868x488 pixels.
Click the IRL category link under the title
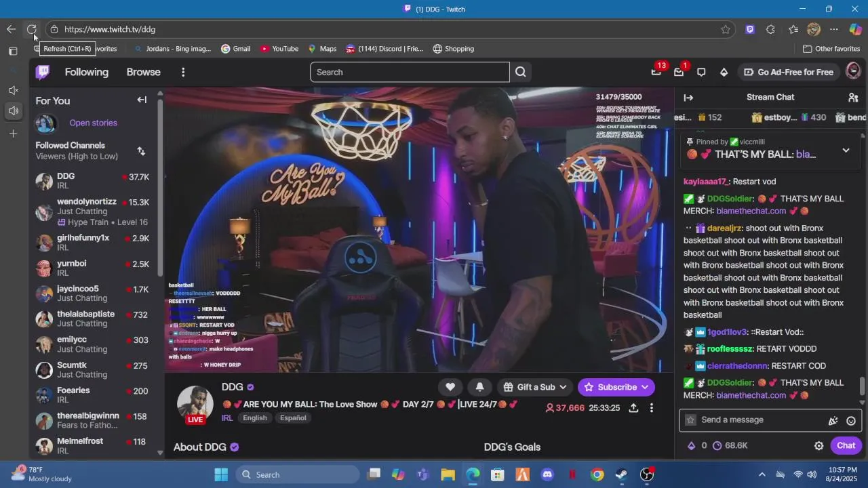pos(227,418)
